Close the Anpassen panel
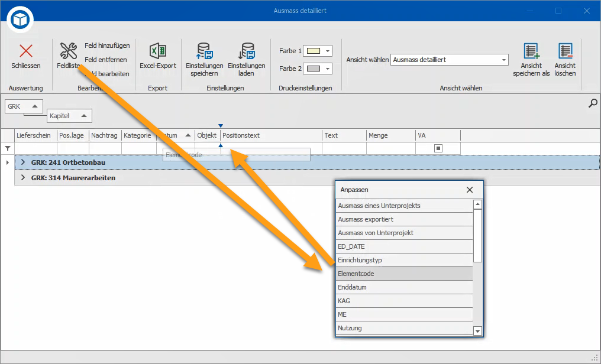This screenshot has height=364, width=601. (470, 190)
